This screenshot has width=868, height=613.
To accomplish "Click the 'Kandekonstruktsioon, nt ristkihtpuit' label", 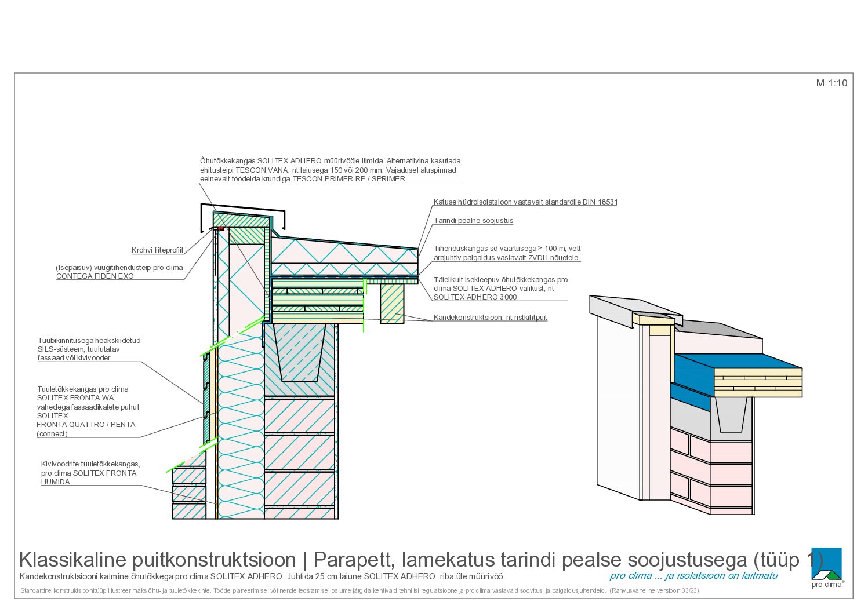I will pyautogui.click(x=490, y=318).
